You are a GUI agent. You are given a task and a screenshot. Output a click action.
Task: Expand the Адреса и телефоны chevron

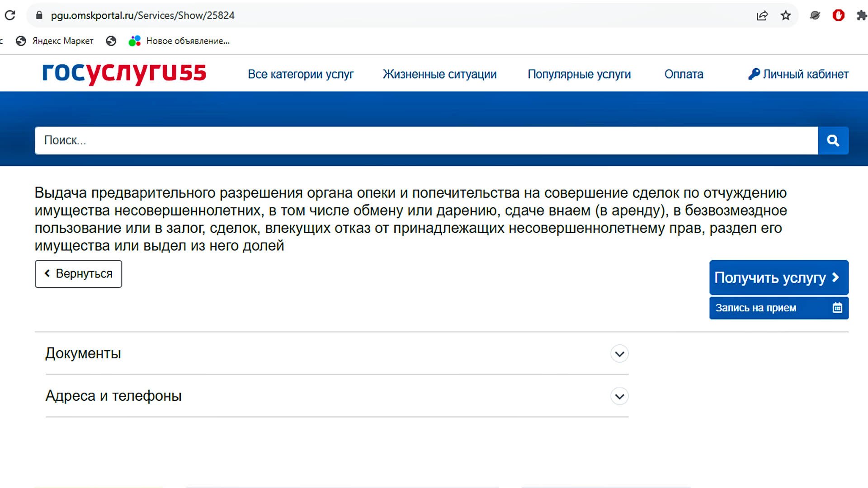(619, 396)
